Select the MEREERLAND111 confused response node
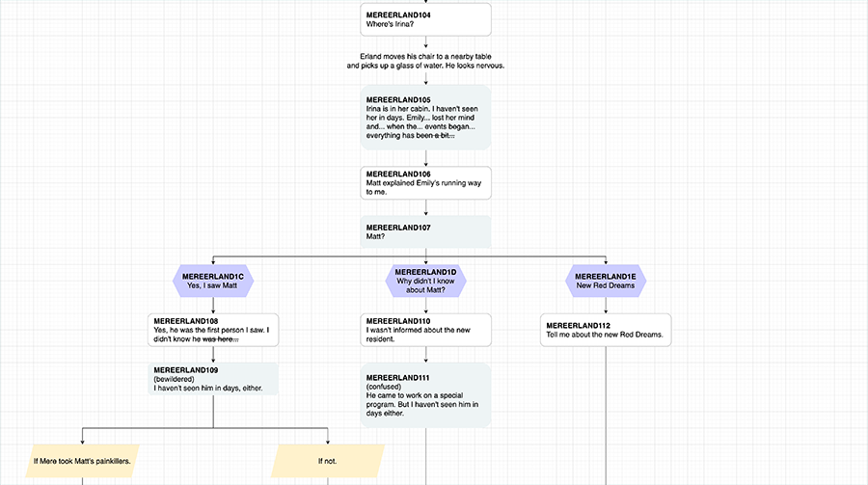 pyautogui.click(x=425, y=395)
